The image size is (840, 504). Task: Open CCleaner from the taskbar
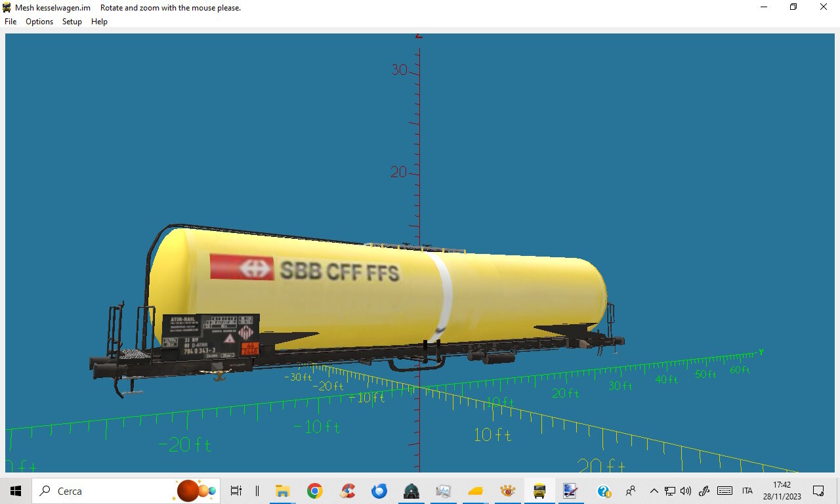(x=347, y=491)
